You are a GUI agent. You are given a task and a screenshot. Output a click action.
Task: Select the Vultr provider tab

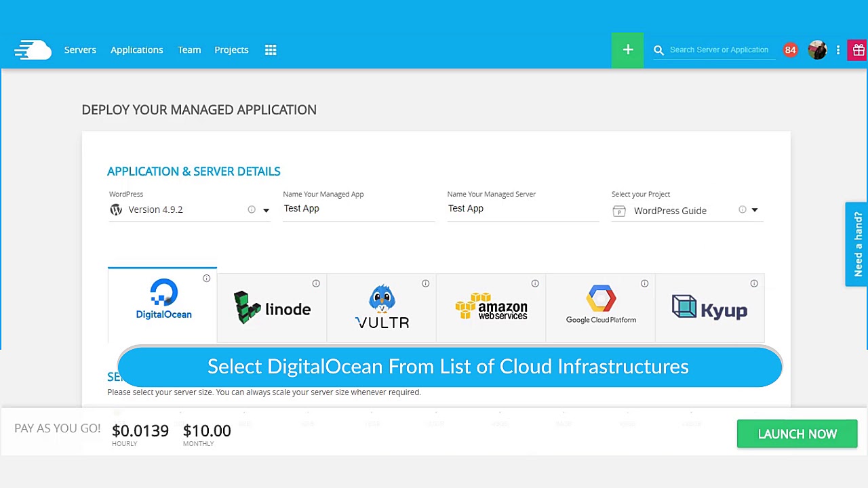point(382,309)
